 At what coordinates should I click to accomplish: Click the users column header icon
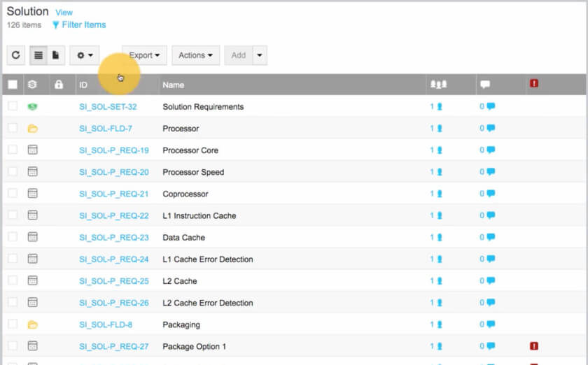point(438,85)
